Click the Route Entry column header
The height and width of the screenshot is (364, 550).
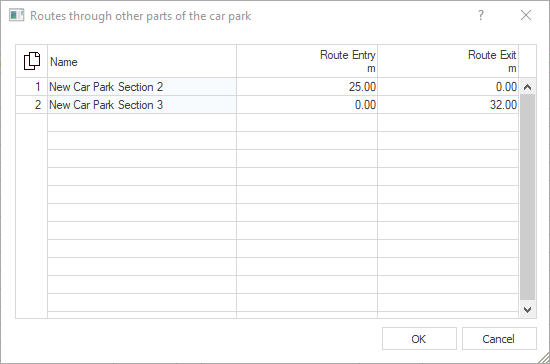pyautogui.click(x=307, y=61)
